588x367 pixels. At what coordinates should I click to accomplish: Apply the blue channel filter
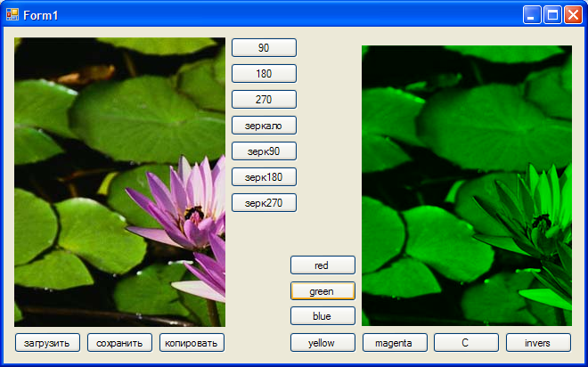point(323,316)
